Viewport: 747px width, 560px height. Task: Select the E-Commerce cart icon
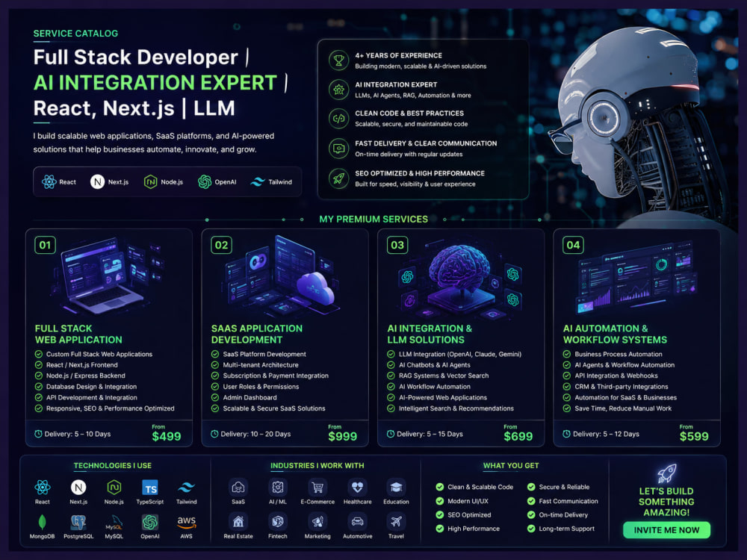pyautogui.click(x=317, y=487)
